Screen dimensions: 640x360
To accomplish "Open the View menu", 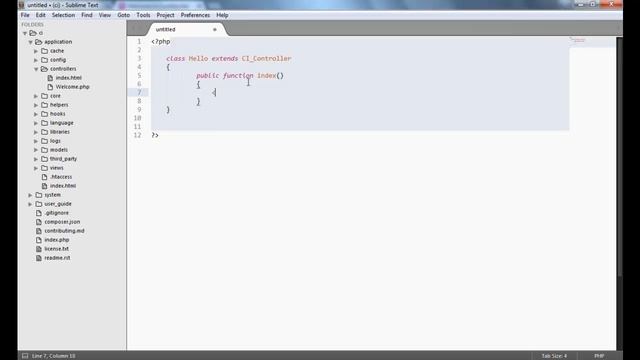I will (x=105, y=15).
